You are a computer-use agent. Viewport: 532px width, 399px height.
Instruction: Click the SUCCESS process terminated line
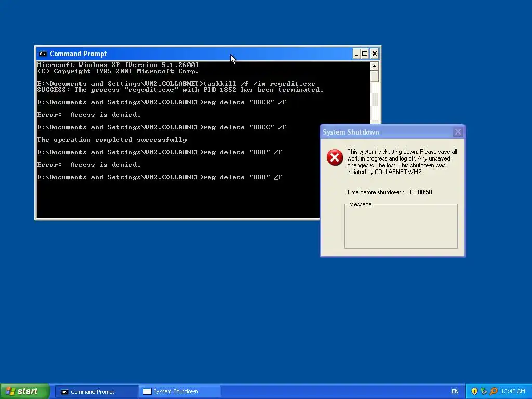point(180,90)
